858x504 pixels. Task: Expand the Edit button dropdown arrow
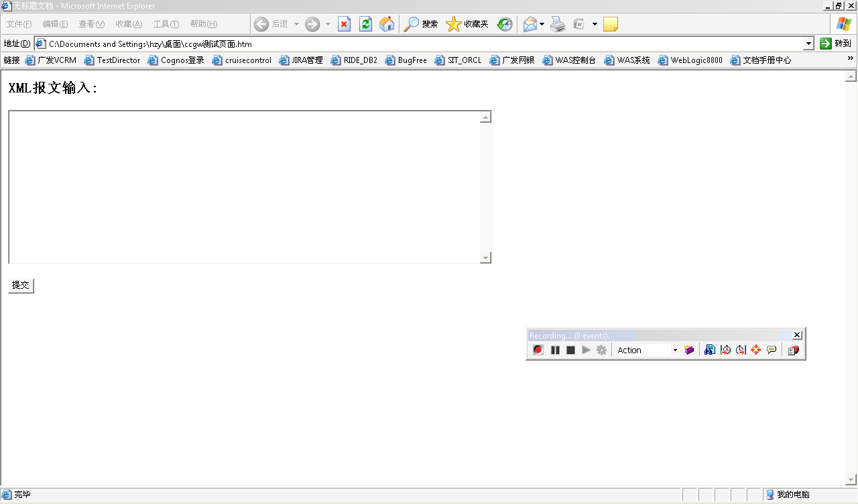(595, 25)
